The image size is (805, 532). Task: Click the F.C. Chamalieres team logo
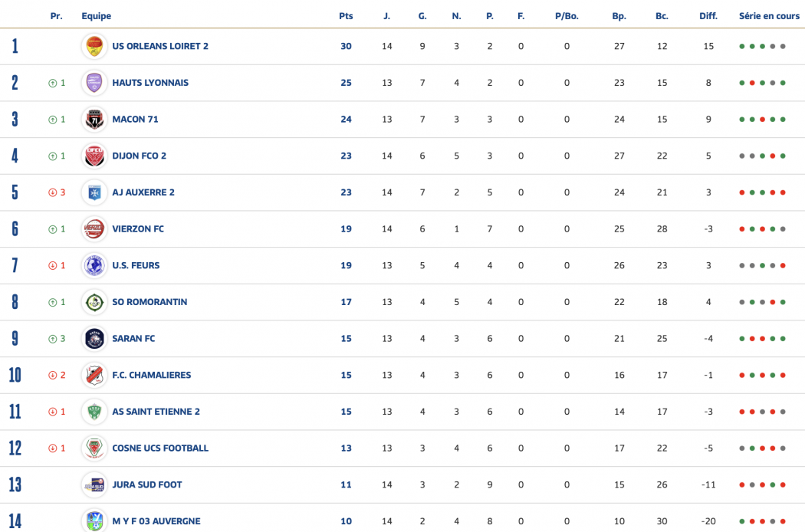point(94,375)
